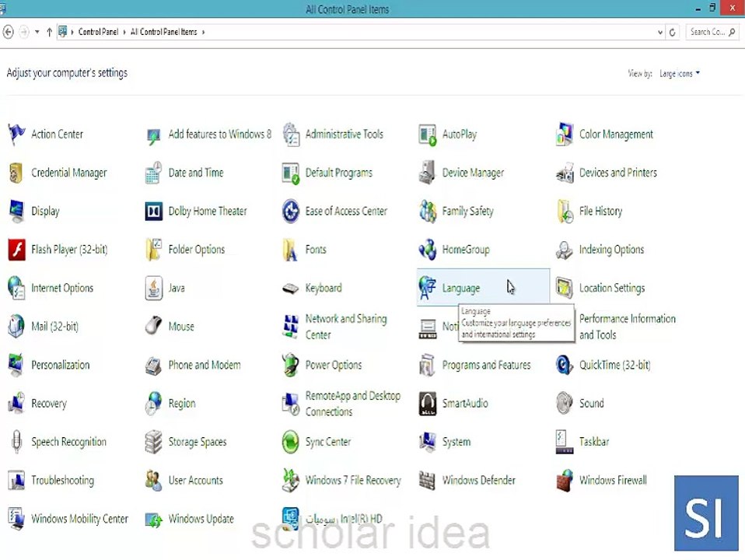Open Programs and Features link
The image size is (745, 560).
pos(487,365)
